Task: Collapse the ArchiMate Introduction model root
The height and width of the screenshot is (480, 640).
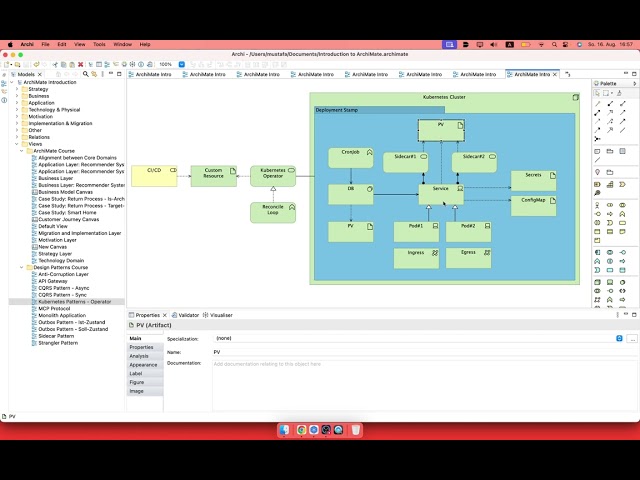Action: (12, 82)
